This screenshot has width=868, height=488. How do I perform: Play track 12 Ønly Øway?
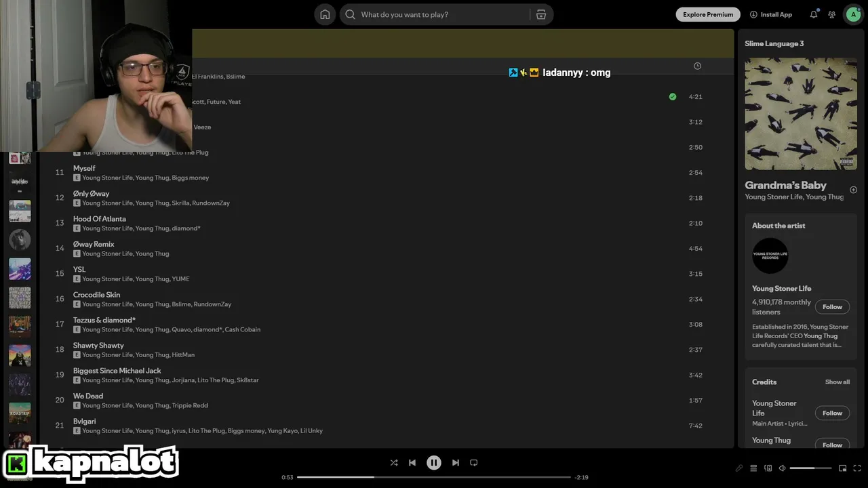[x=60, y=198]
